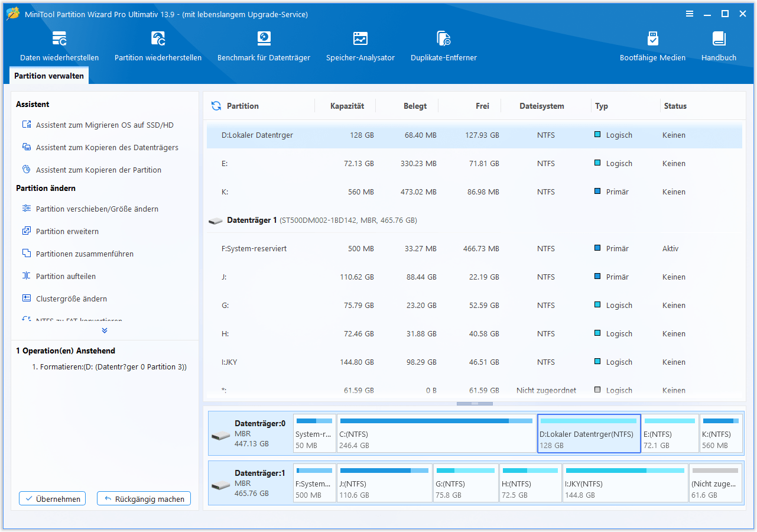Screen dimensions: 757x532
Task: Click Rückgängig machen button
Action: [144, 499]
